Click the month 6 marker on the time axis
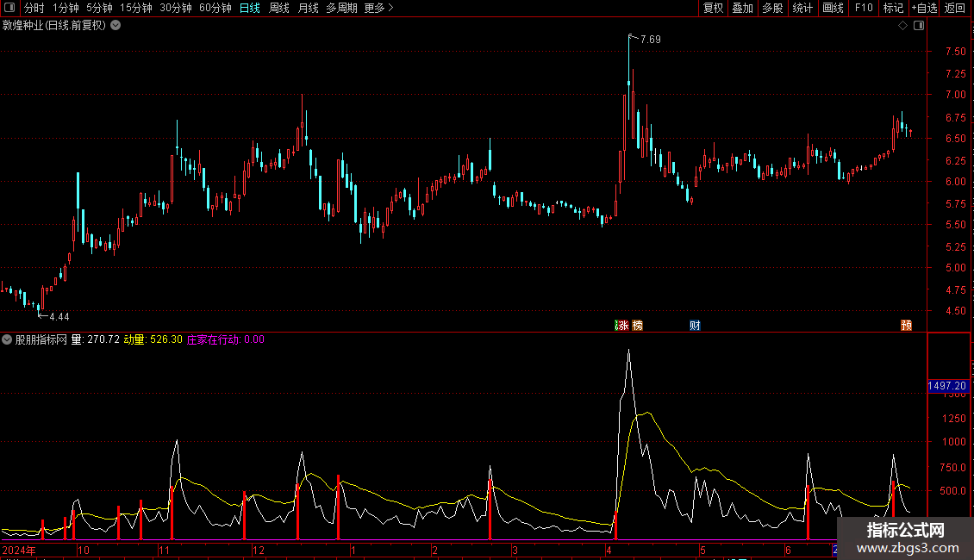 click(788, 550)
